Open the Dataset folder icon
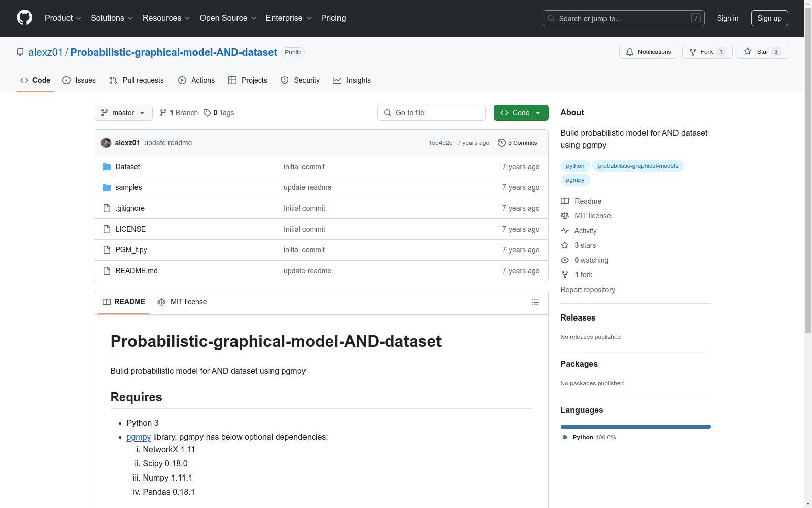Viewport: 812px width, 508px height. (107, 167)
